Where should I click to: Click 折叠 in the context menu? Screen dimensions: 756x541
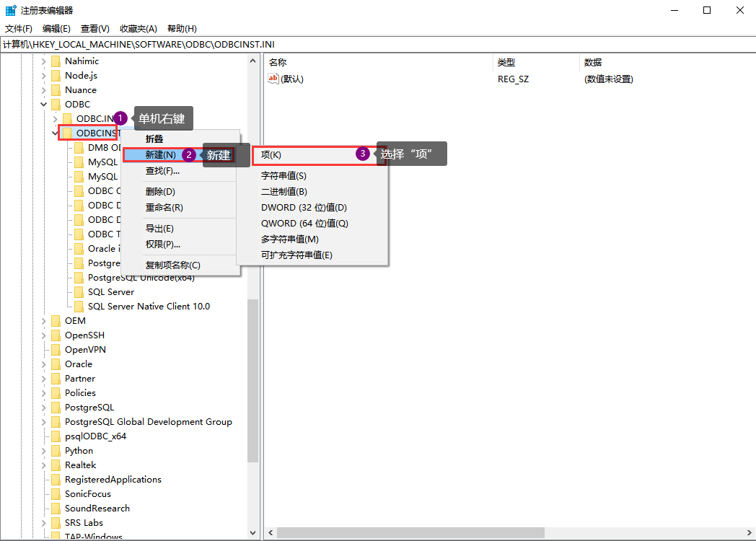click(x=180, y=139)
